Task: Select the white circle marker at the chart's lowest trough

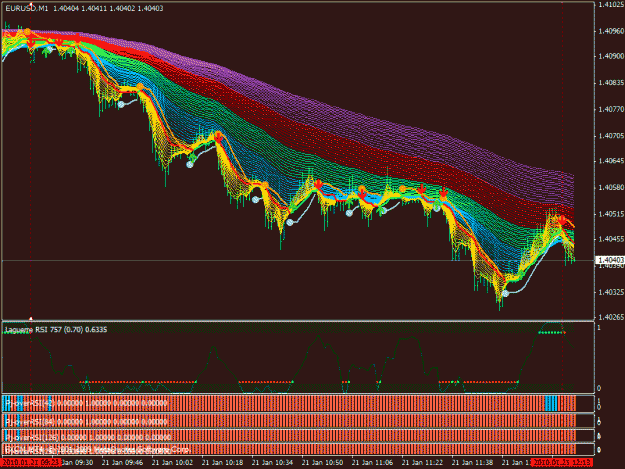Action: pos(505,294)
